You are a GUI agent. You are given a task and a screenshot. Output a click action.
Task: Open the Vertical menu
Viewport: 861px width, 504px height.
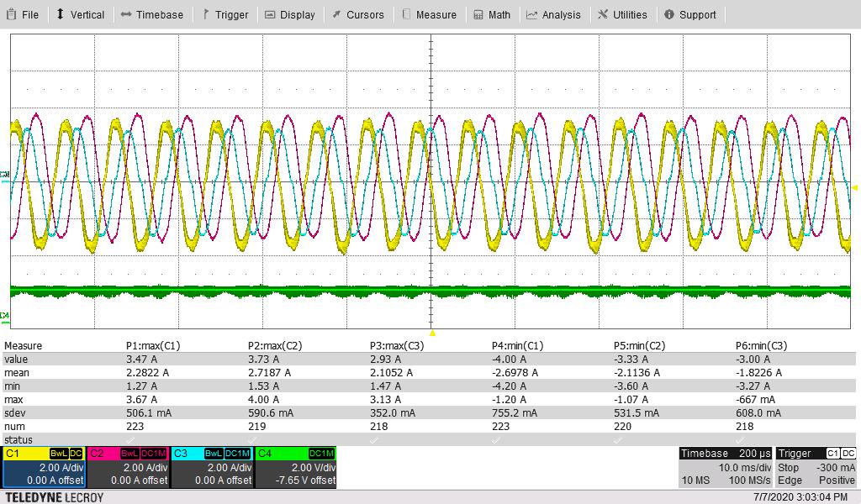coord(82,13)
